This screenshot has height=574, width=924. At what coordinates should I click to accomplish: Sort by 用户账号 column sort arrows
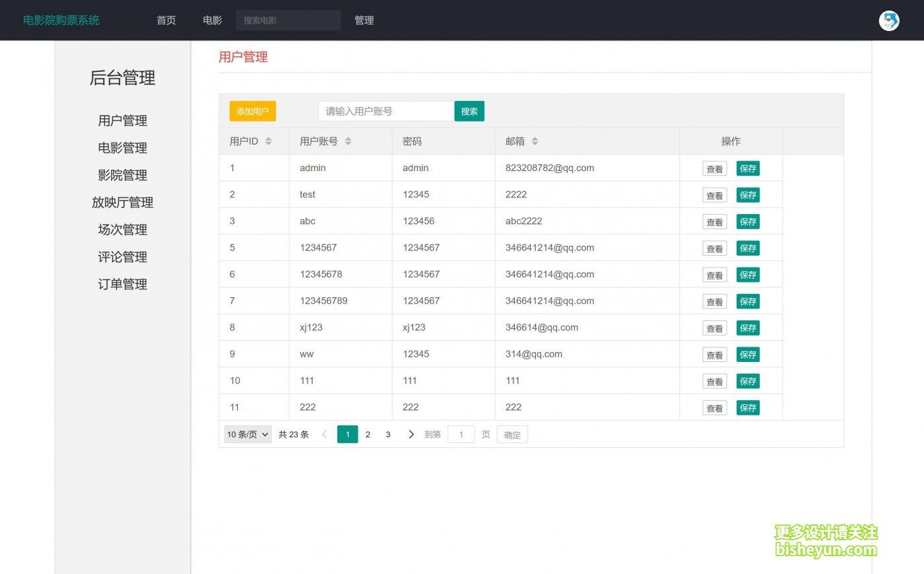click(x=348, y=141)
